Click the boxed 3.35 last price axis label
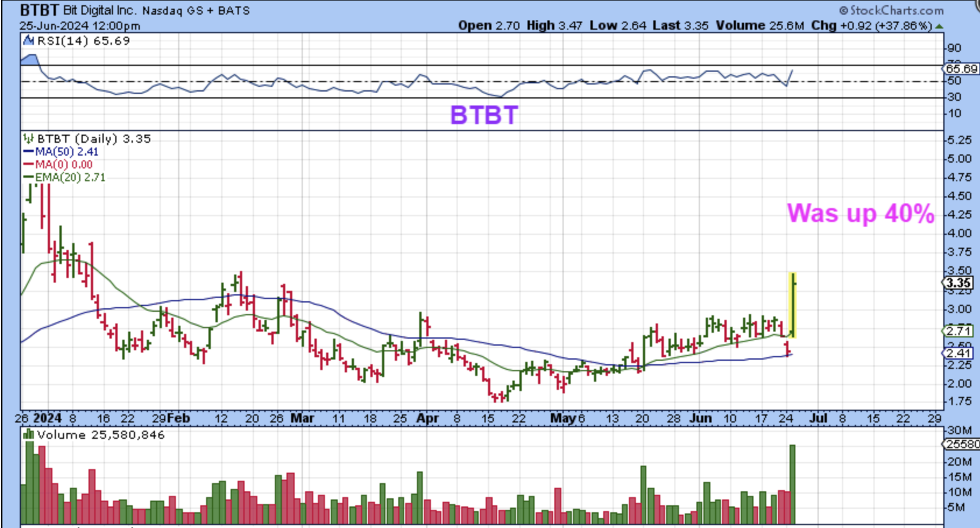Screen dimensions: 980x528 point(958,283)
